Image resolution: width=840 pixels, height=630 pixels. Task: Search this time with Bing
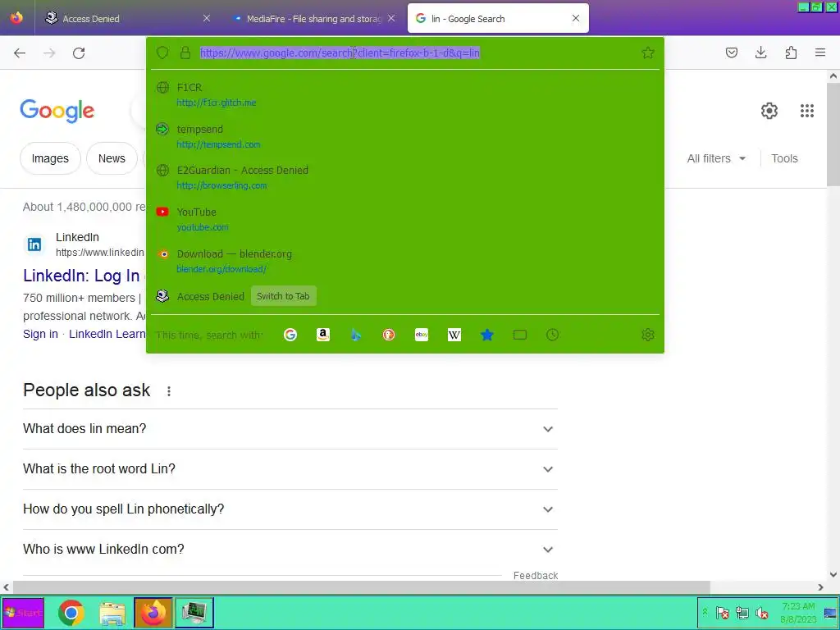(356, 335)
